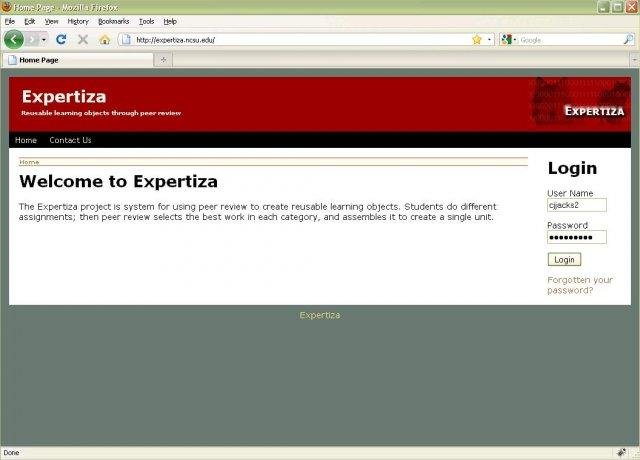Reload the page with the refresh icon
The height and width of the screenshot is (460, 640).
click(x=61, y=40)
